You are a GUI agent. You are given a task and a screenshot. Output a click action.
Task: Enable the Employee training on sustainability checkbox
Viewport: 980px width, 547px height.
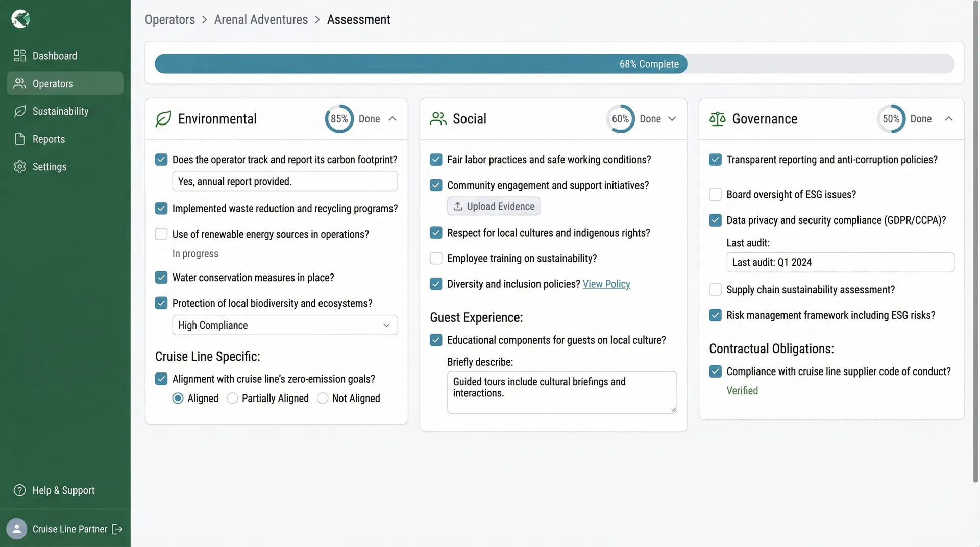coord(436,258)
